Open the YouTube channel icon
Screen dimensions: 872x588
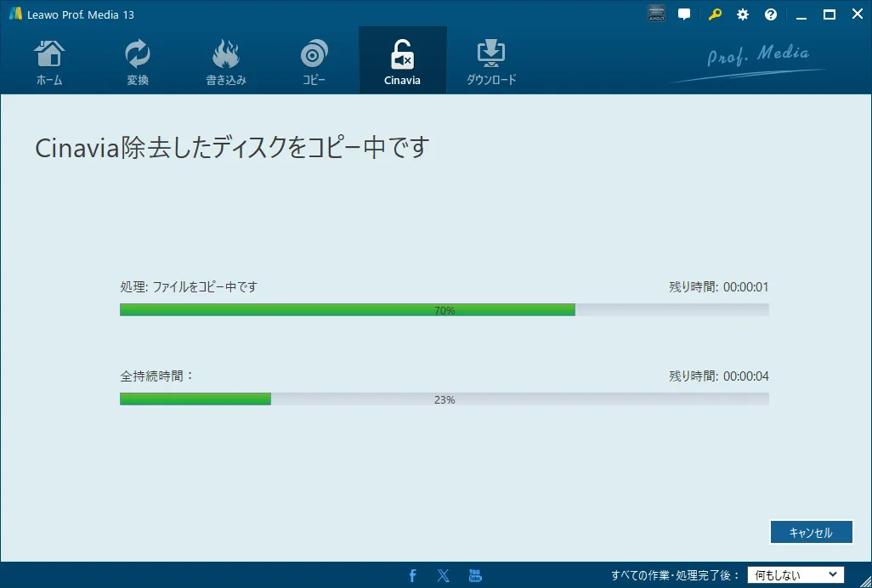475,575
